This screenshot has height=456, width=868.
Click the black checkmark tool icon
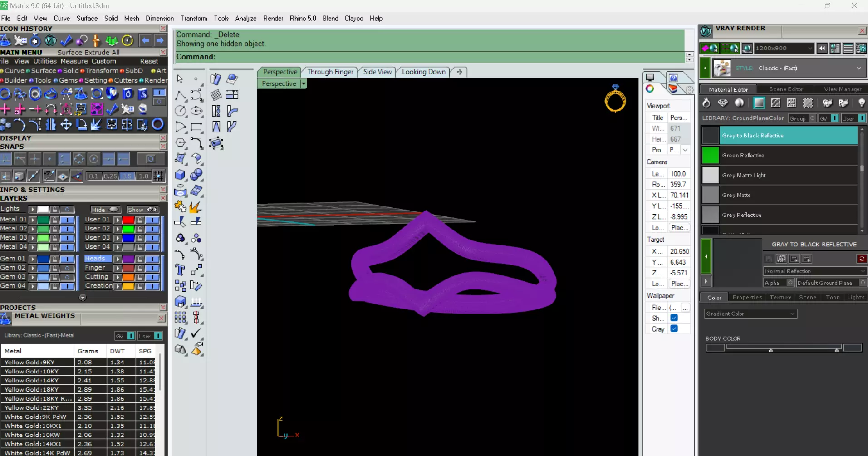coord(196,334)
